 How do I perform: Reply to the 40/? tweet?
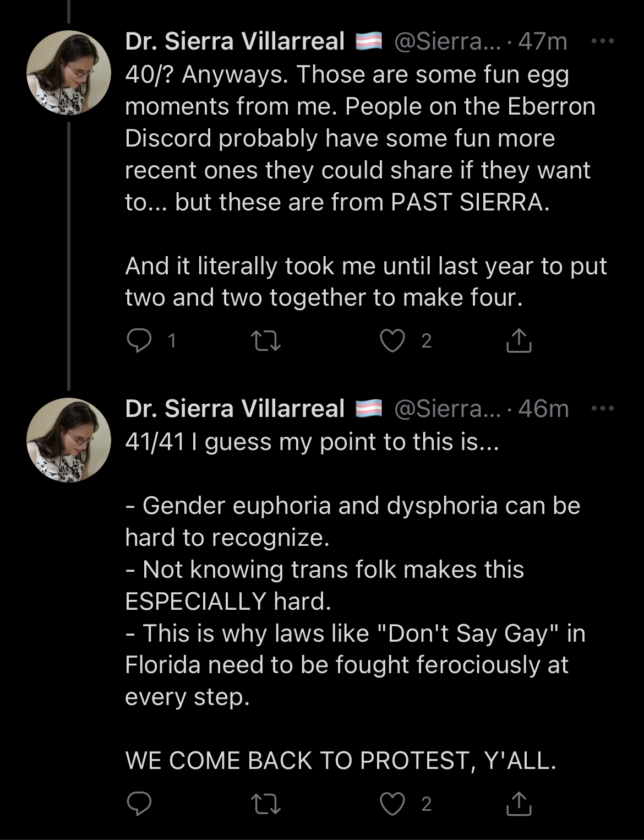tap(139, 340)
